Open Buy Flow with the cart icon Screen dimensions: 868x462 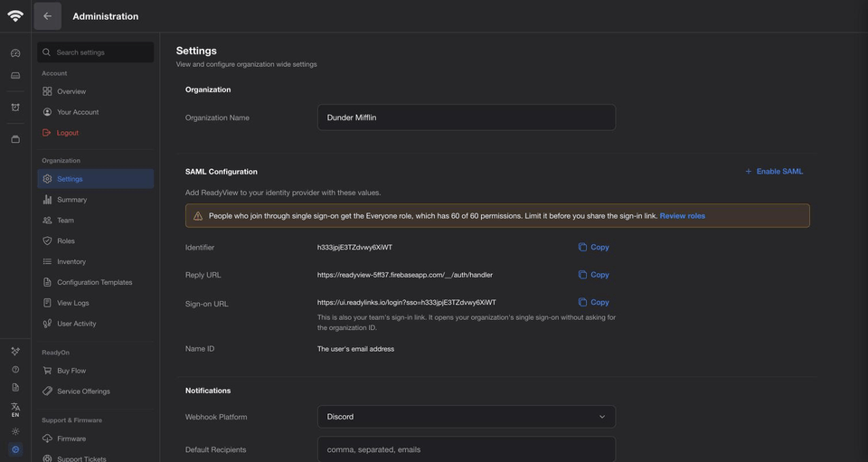tap(95, 371)
